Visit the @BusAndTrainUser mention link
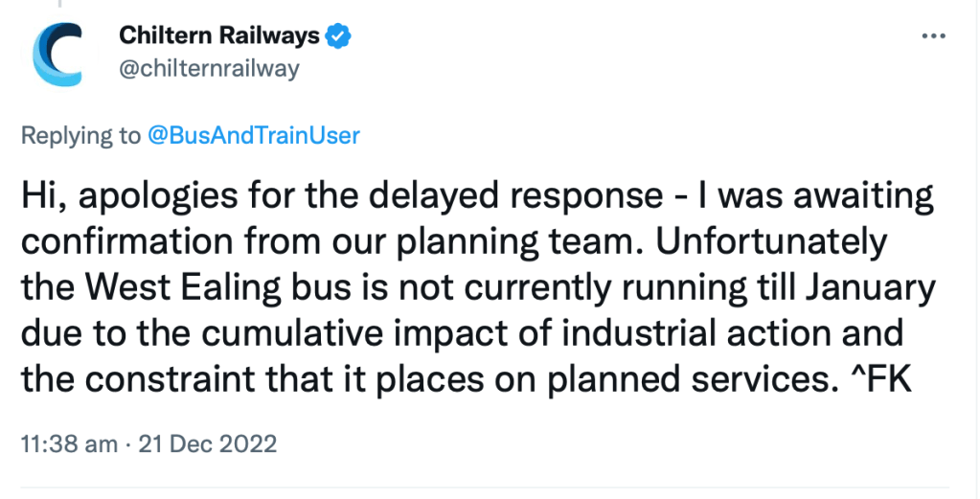Viewport: 980px width, 499px height. [254, 135]
